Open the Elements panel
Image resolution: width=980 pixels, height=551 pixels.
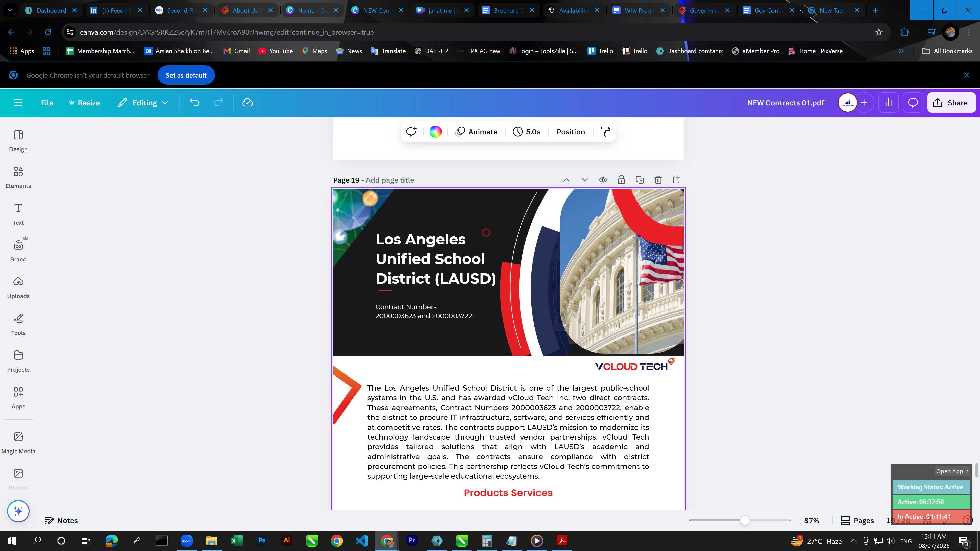[x=18, y=178]
